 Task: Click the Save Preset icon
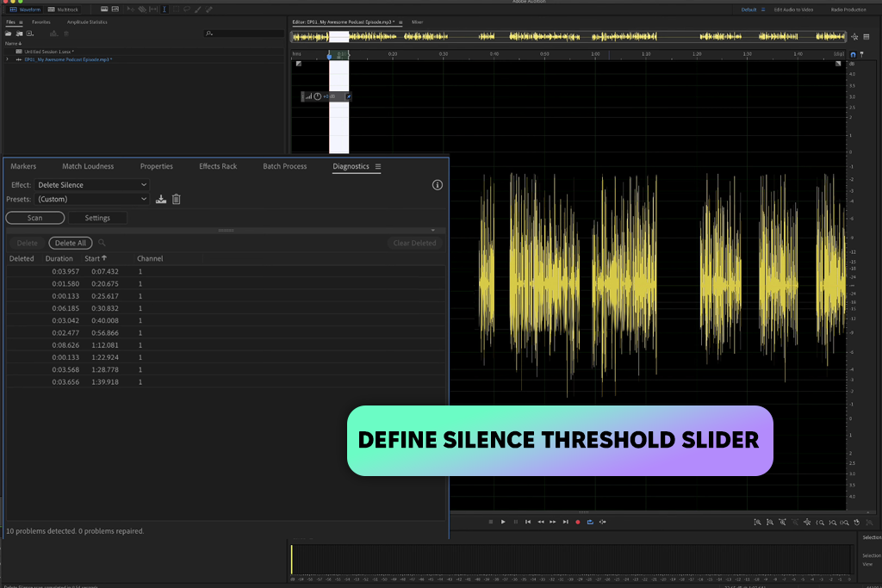click(161, 199)
